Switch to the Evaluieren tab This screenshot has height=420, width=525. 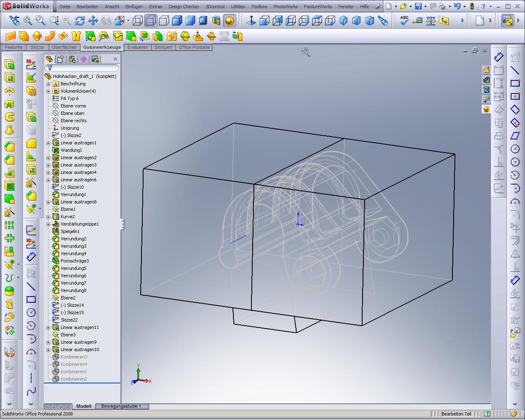pos(137,47)
